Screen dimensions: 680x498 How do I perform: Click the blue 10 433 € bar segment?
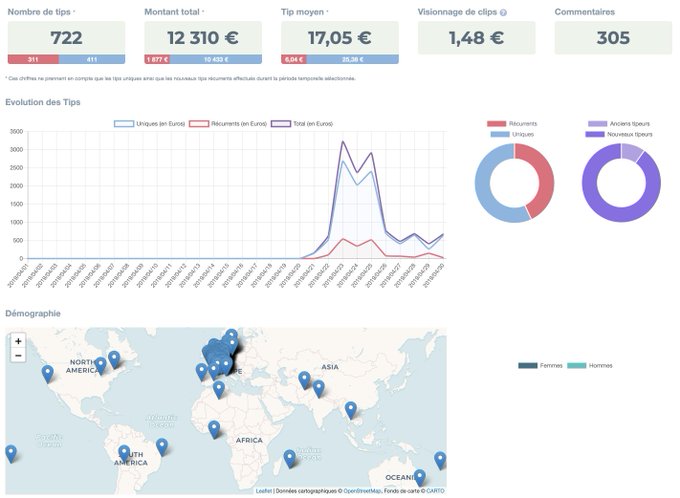(216, 59)
